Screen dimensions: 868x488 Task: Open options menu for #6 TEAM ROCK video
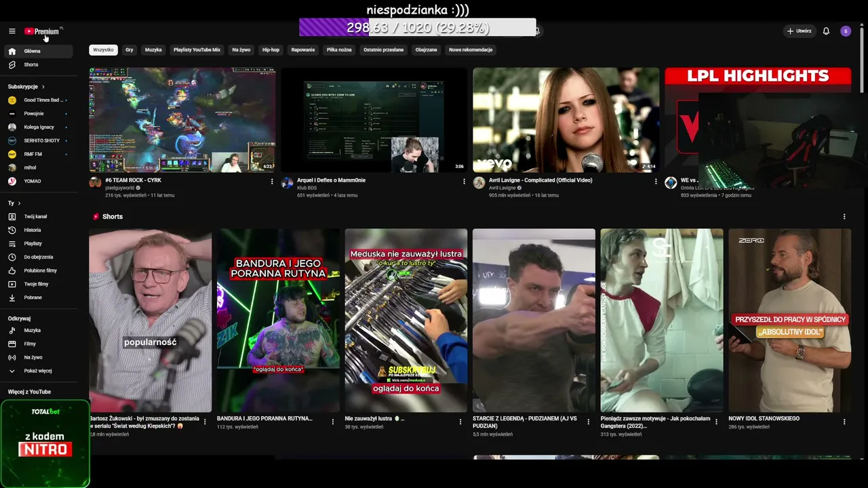pyautogui.click(x=272, y=182)
